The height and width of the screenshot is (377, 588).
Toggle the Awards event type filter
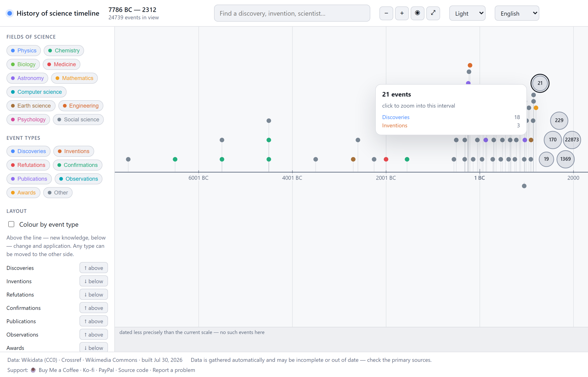(23, 193)
